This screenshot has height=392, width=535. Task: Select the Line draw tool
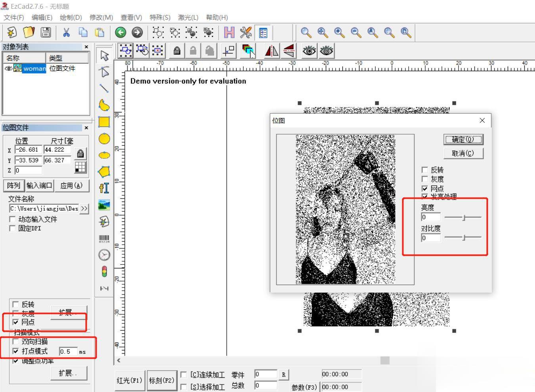point(104,89)
